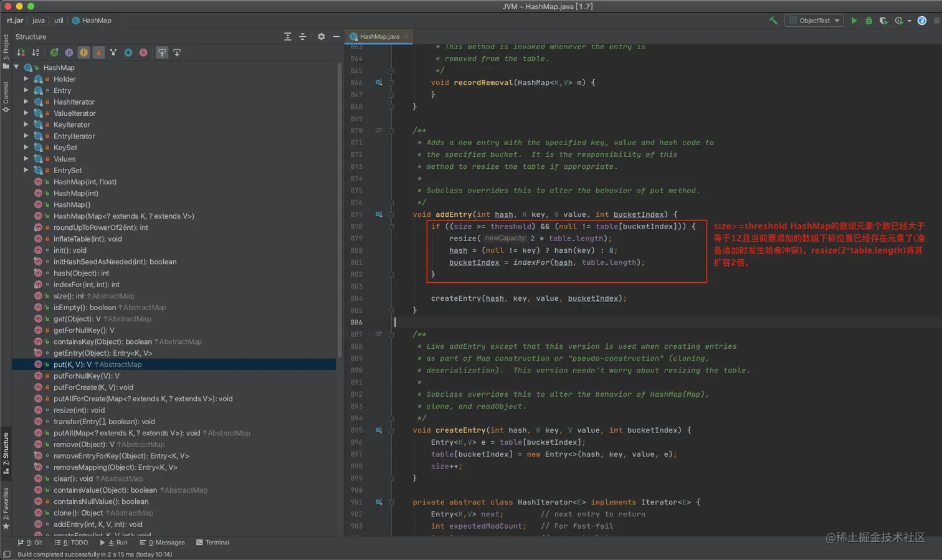942x560 pixels.
Task: Click override gutter icon at addEntry line
Action: 378,214
